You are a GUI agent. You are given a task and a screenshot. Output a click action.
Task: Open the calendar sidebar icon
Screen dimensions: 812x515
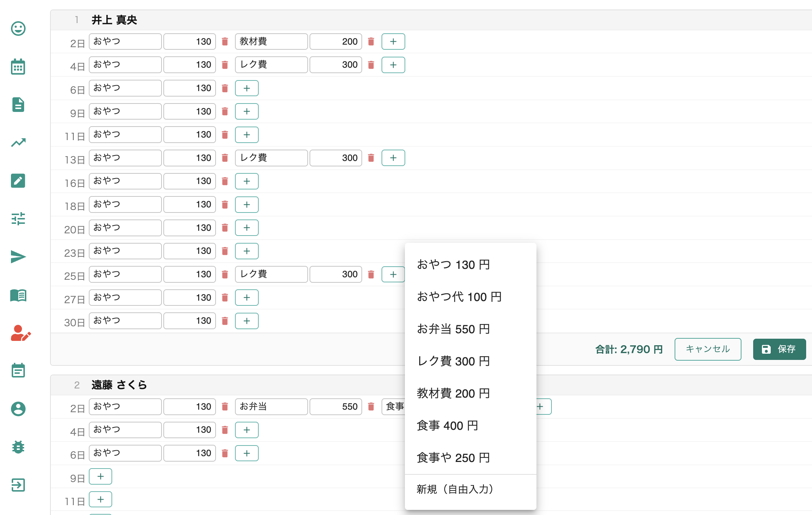[18, 67]
